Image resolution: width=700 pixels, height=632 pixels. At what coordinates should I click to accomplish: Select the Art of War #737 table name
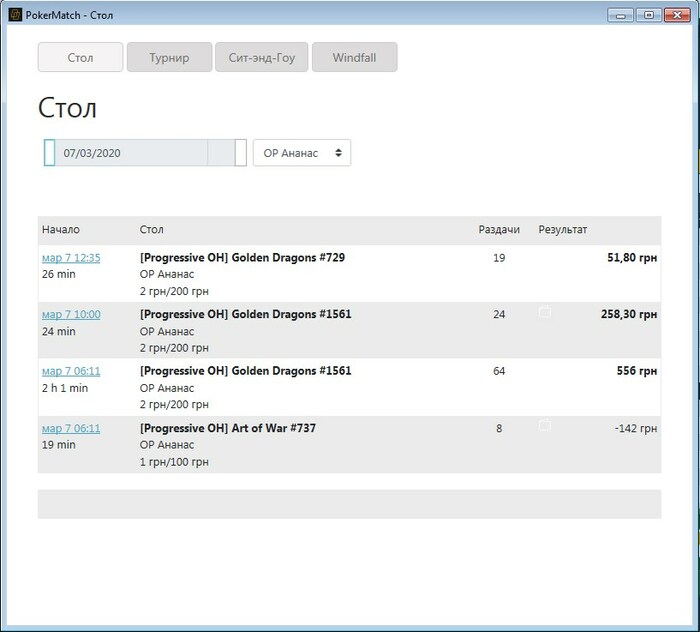click(x=228, y=428)
